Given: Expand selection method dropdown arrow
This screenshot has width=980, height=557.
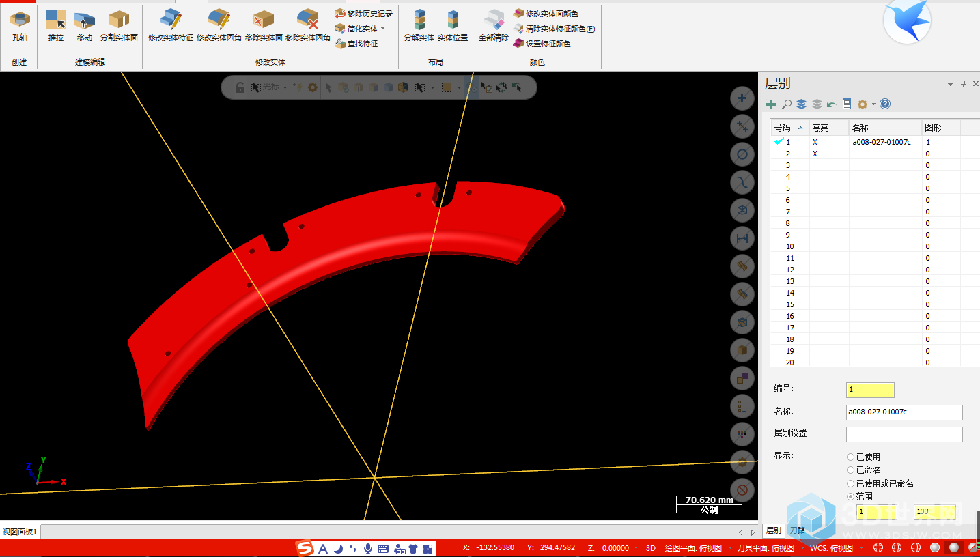Looking at the screenshot, I should 433,87.
